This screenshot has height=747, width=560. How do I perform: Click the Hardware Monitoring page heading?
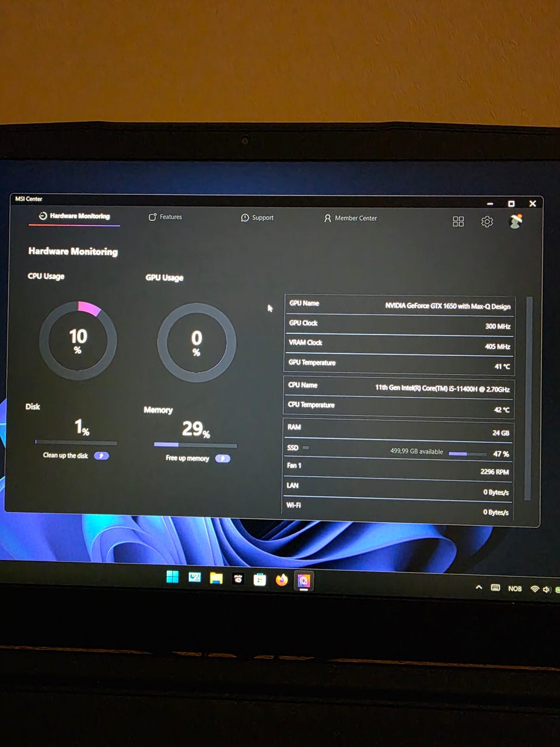[x=73, y=252]
